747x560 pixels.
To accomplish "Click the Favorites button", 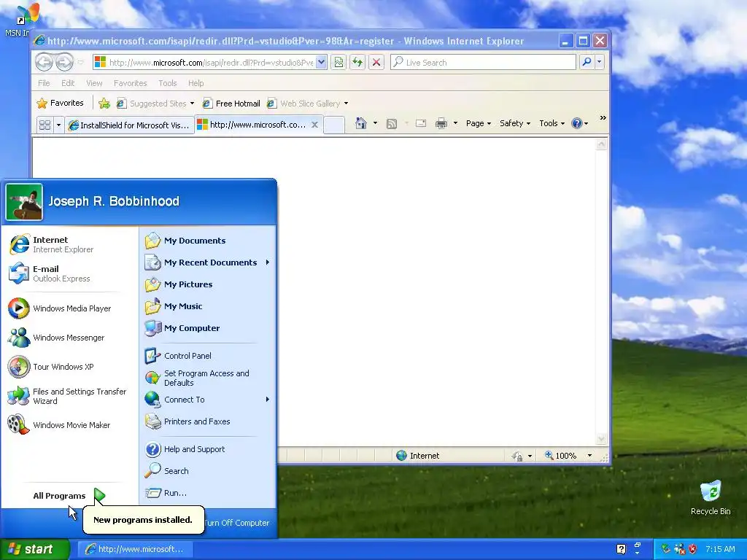I will (x=61, y=103).
